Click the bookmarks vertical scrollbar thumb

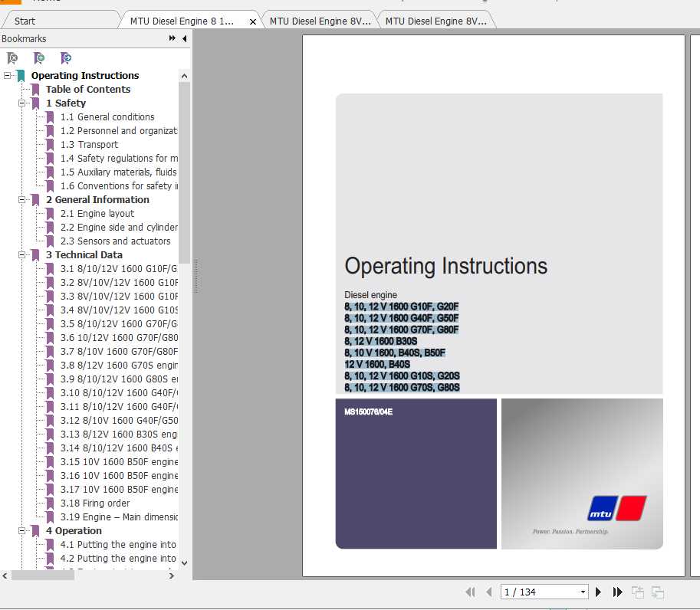tap(184, 172)
